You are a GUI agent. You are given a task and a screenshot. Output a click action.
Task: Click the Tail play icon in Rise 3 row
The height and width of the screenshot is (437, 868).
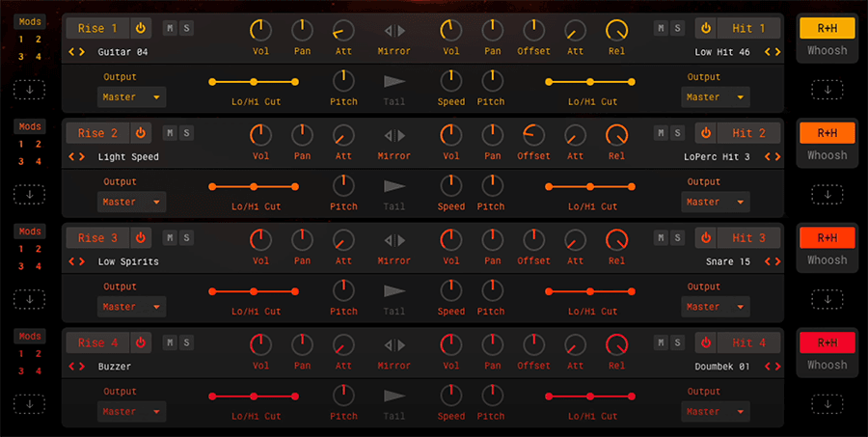coord(394,291)
